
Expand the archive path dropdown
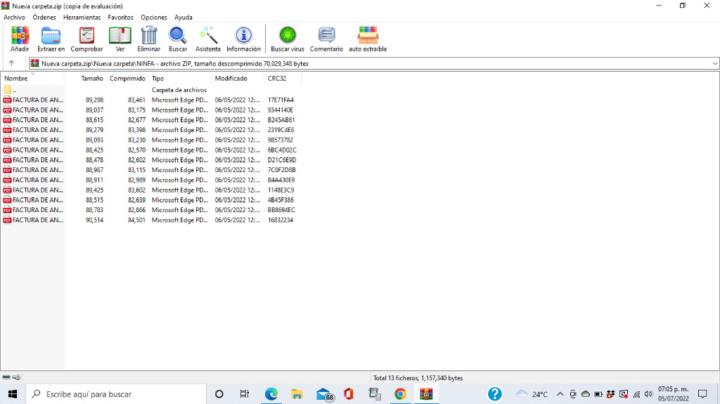pos(714,63)
